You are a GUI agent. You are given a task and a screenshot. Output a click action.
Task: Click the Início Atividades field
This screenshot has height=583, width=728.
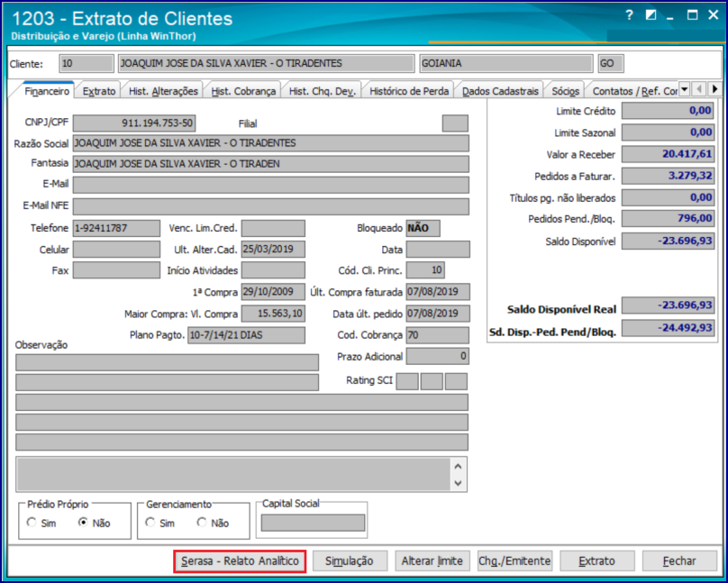273,270
